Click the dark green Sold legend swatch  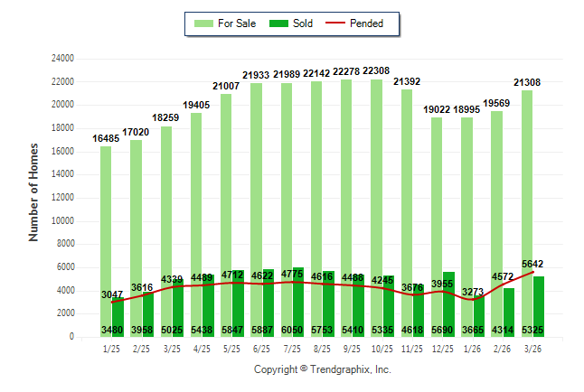(x=278, y=23)
